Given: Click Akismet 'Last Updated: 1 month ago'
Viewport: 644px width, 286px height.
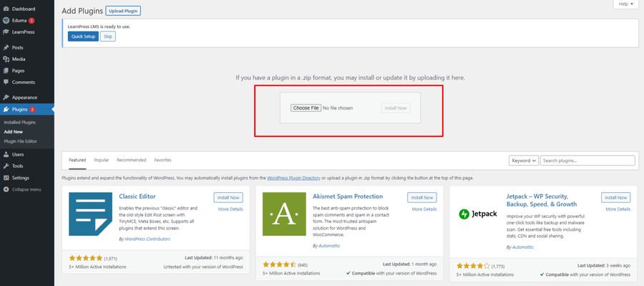Looking at the screenshot, I should point(410,264).
